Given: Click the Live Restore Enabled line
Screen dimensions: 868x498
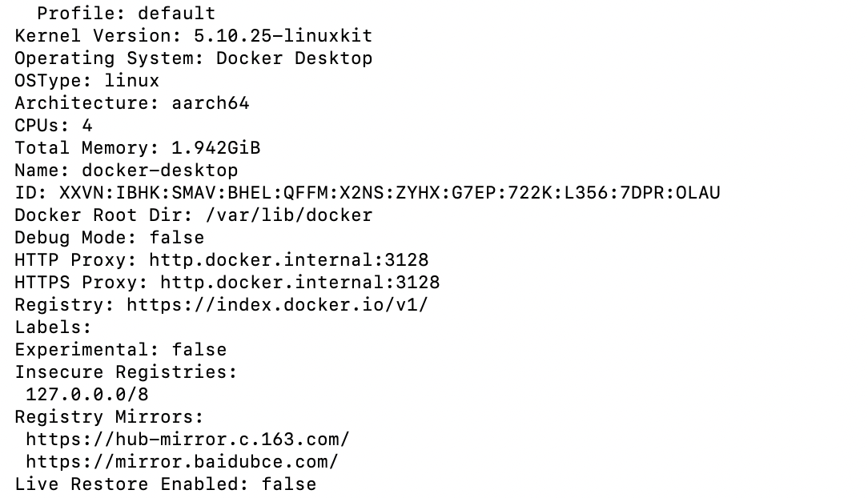Looking at the screenshot, I should 165,484.
